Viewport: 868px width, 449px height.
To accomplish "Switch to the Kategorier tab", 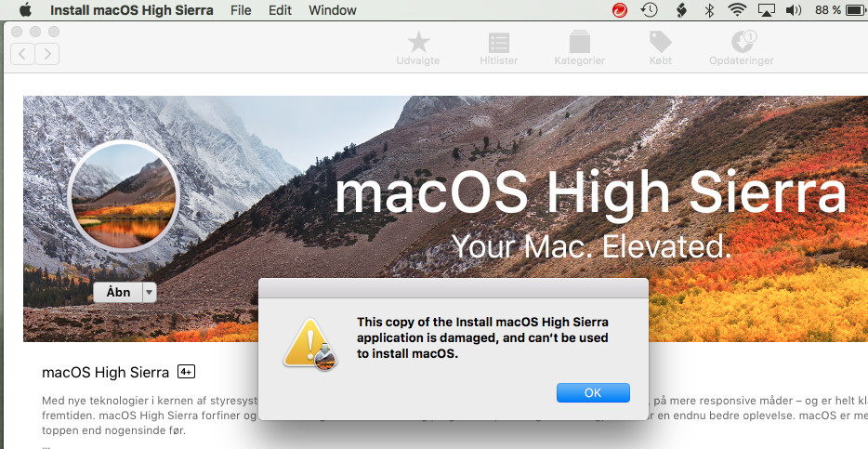I will tap(580, 48).
